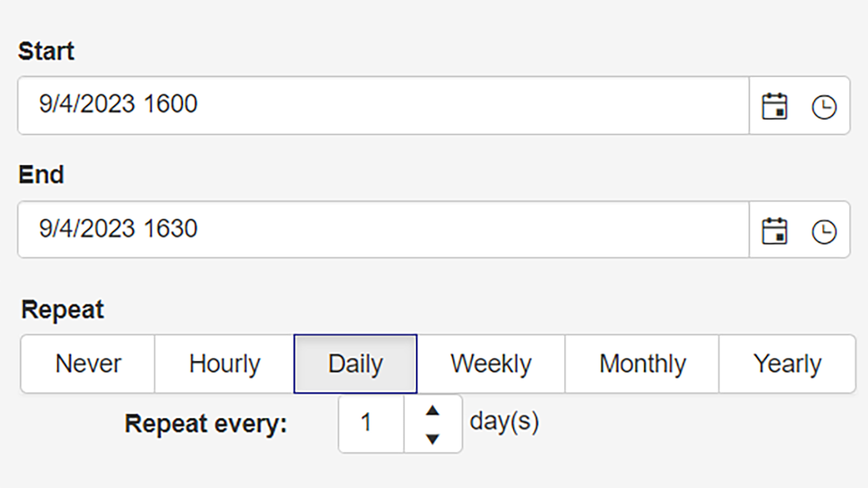Pick the Yearly repeat option
The image size is (868, 488).
click(787, 364)
